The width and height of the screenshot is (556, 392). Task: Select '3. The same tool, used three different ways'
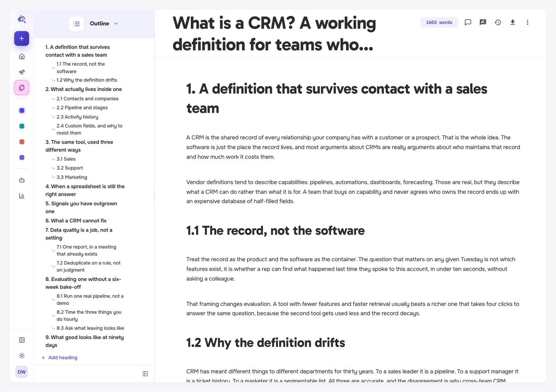[x=79, y=146]
